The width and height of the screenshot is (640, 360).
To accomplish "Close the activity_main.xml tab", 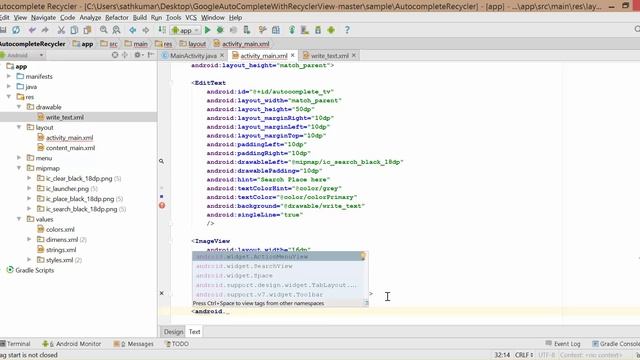I will point(293,55).
